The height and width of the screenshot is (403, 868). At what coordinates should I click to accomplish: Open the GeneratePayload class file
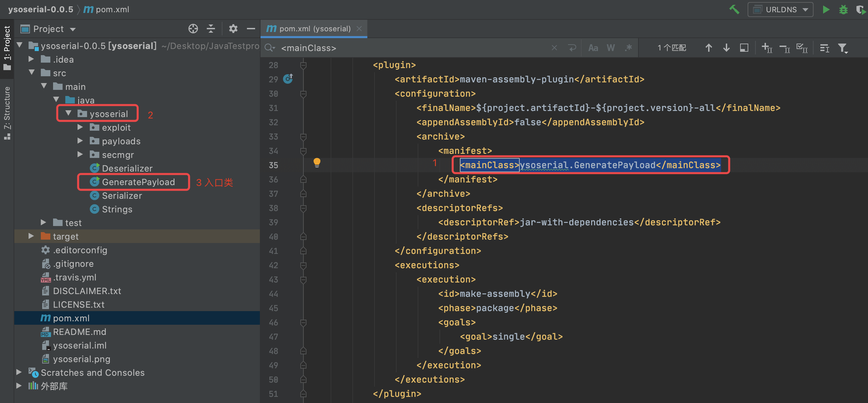[x=138, y=182]
